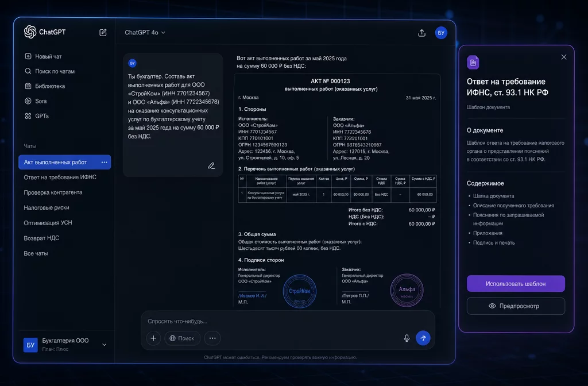The height and width of the screenshot is (386, 588).
Task: Click the Библиотека icon
Action: (x=28, y=86)
